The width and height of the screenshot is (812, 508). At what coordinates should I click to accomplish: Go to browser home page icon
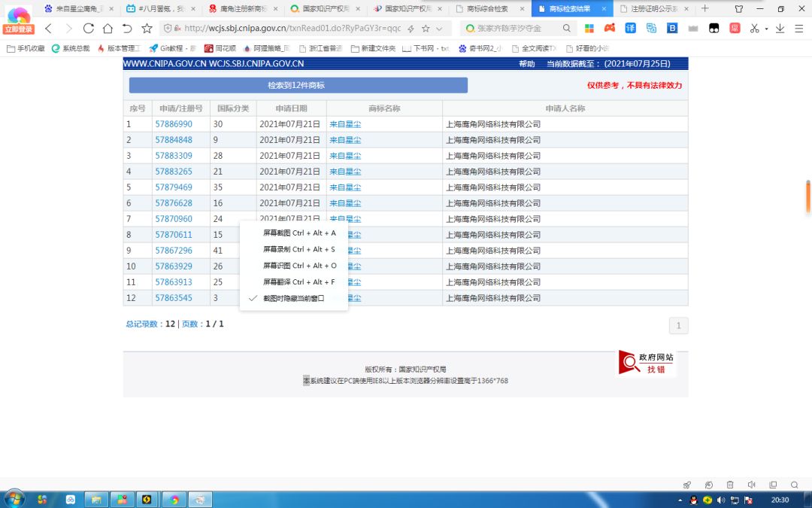(x=108, y=29)
